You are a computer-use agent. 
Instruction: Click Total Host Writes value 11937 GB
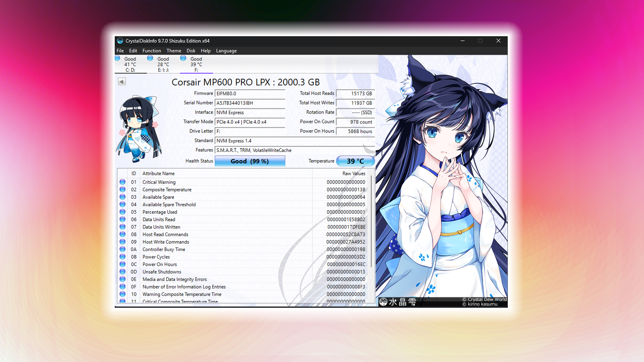(x=355, y=103)
